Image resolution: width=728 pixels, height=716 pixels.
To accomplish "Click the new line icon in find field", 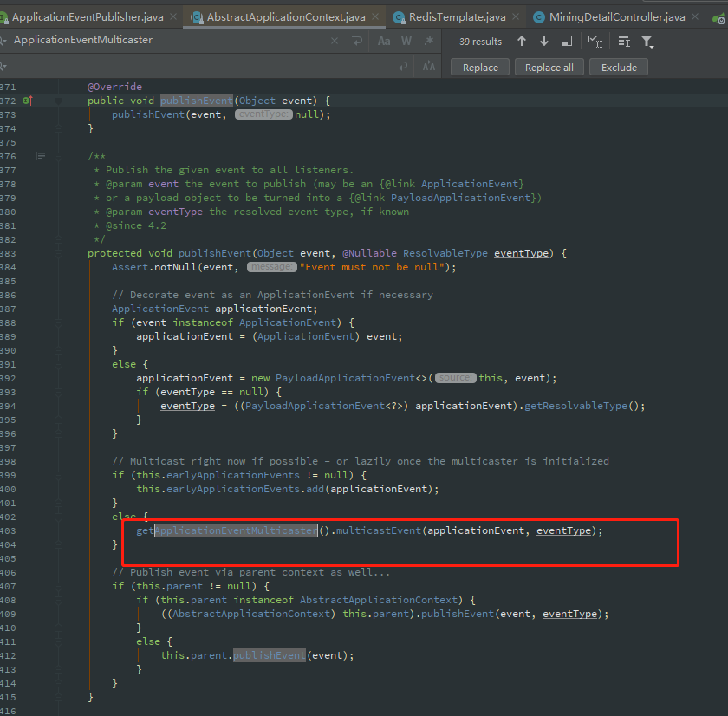I will click(357, 41).
